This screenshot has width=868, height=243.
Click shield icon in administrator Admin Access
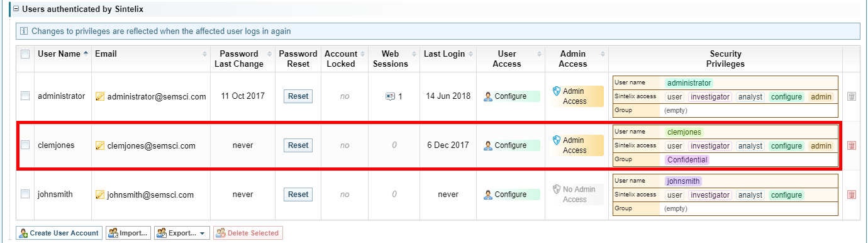(x=556, y=91)
